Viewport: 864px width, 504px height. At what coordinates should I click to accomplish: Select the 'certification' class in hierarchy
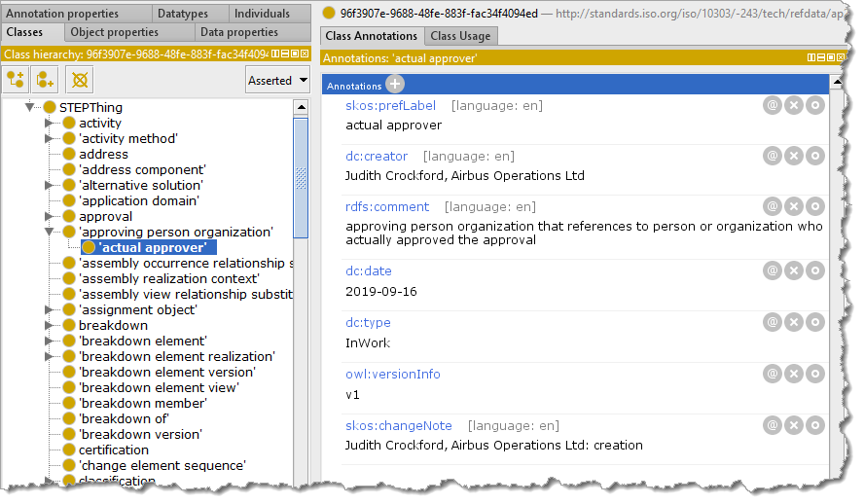click(113, 450)
